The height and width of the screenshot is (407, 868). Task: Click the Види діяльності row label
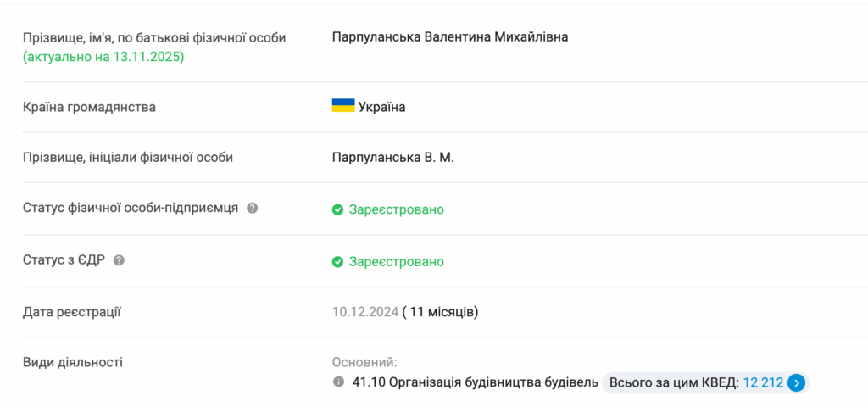pos(73,362)
